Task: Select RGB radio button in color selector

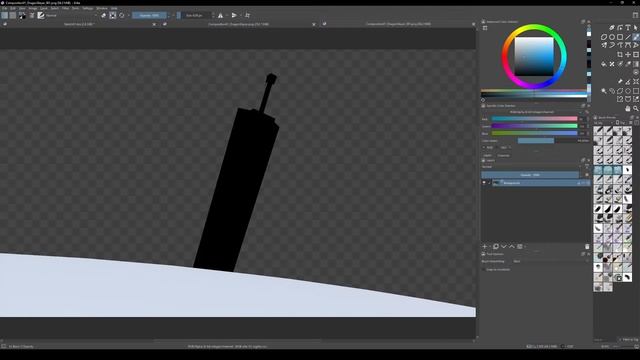Action: (484, 147)
